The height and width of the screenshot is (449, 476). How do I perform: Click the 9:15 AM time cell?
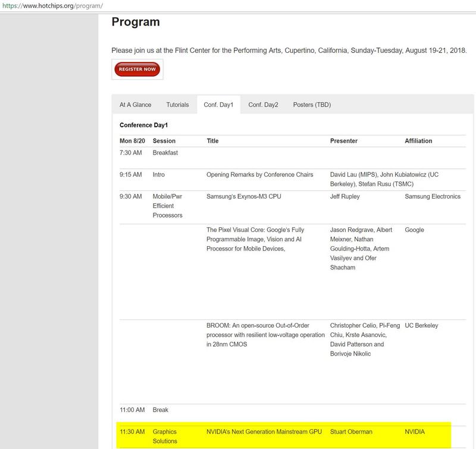click(x=130, y=174)
